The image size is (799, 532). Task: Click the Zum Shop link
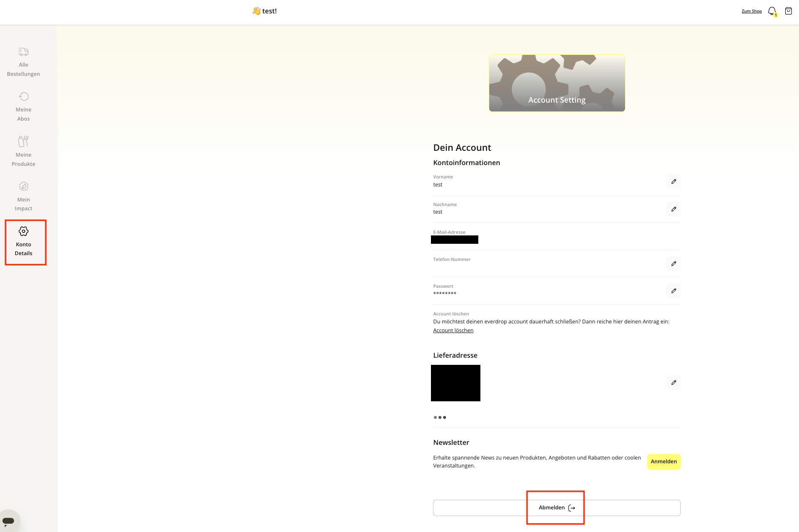pos(751,11)
